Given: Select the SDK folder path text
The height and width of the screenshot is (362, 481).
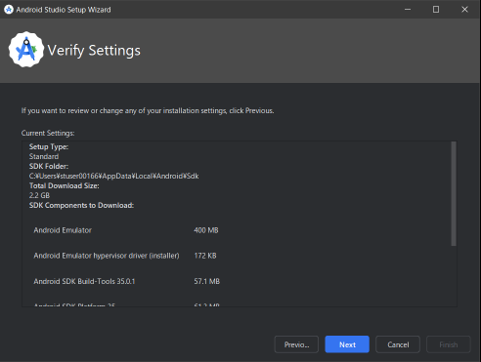Looking at the screenshot, I should click(114, 176).
